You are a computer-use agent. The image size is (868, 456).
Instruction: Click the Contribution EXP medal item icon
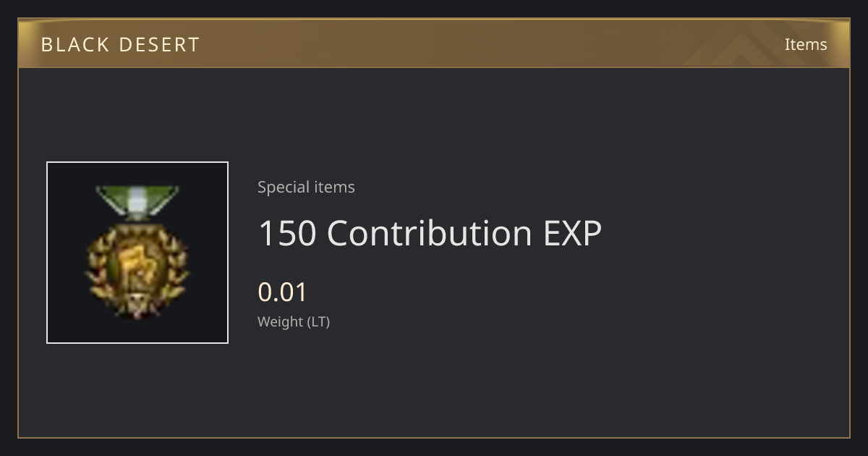coord(137,253)
